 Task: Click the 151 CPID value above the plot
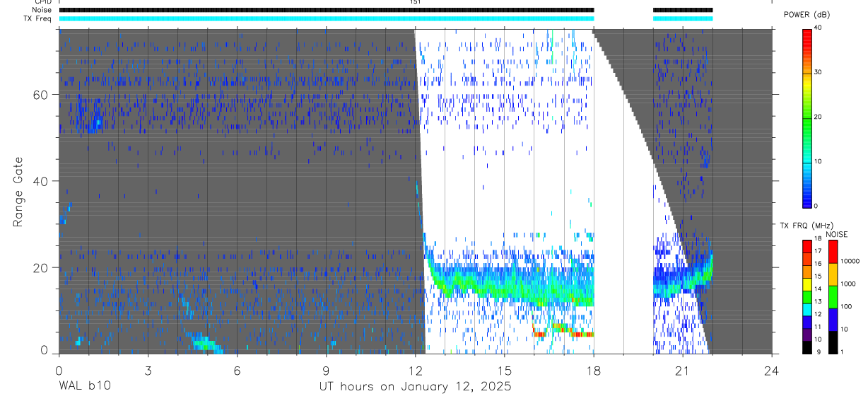(x=415, y=2)
